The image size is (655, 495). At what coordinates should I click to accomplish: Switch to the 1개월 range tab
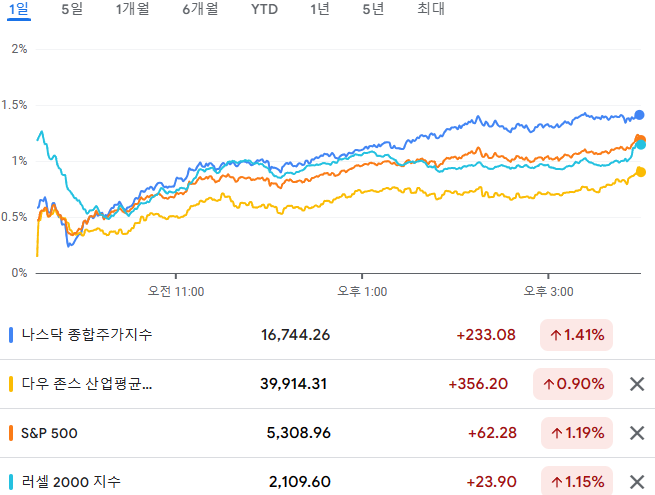point(132,9)
